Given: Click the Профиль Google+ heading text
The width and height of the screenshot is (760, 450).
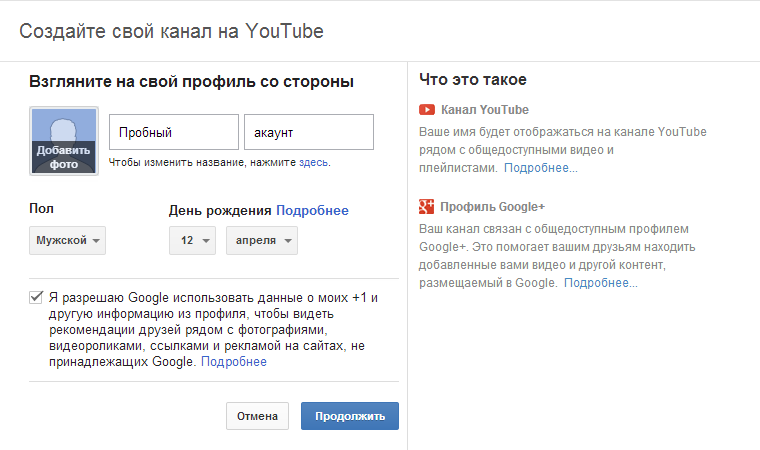Looking at the screenshot, I should [x=492, y=207].
